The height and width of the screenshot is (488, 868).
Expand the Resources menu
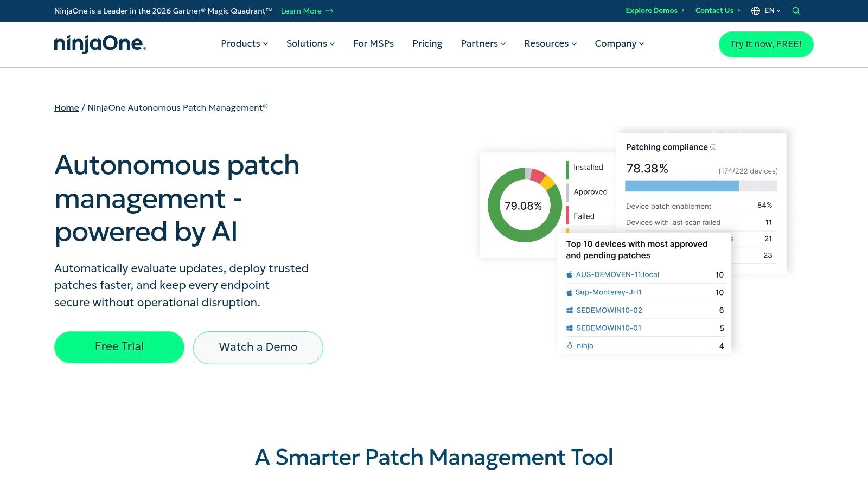(x=550, y=43)
